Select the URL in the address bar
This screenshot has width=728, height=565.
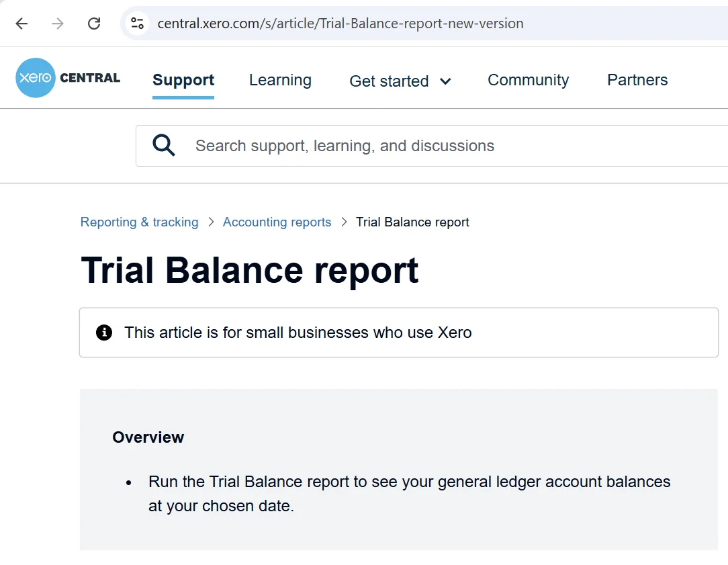coord(340,24)
